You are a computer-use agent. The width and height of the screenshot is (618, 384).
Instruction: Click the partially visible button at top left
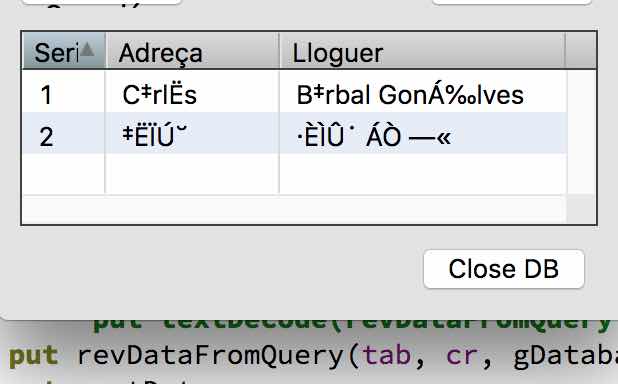coord(101,2)
